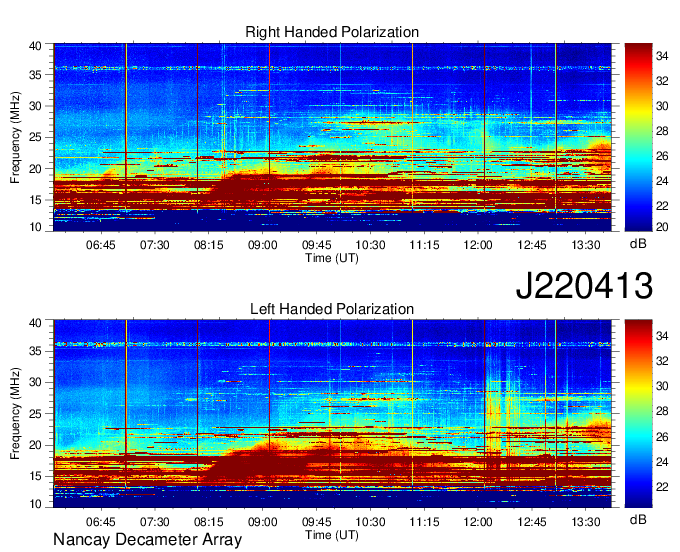
Task: Click 08:15 tick on Right Handed time axis
Action: [209, 245]
